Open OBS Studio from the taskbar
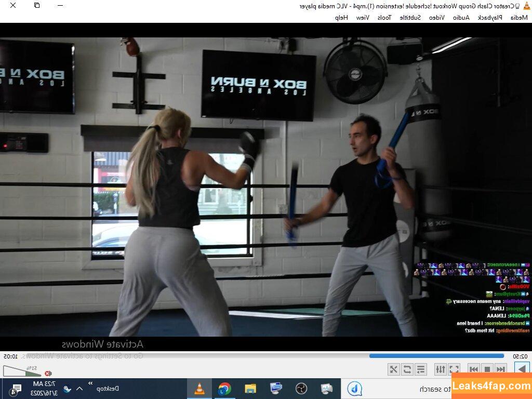Viewport: 532px width, 399px height. point(301,389)
